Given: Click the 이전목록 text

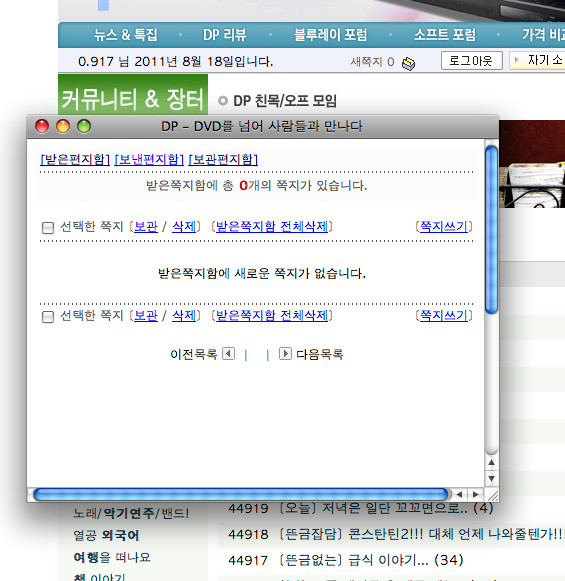Looking at the screenshot, I should coord(193,354).
